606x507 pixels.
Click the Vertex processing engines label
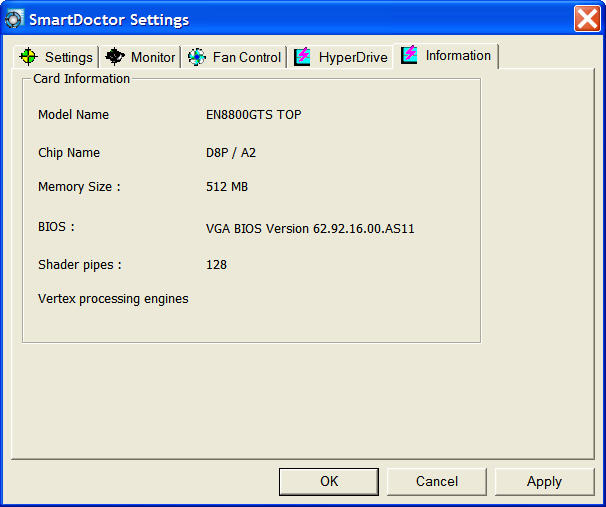coord(113,299)
